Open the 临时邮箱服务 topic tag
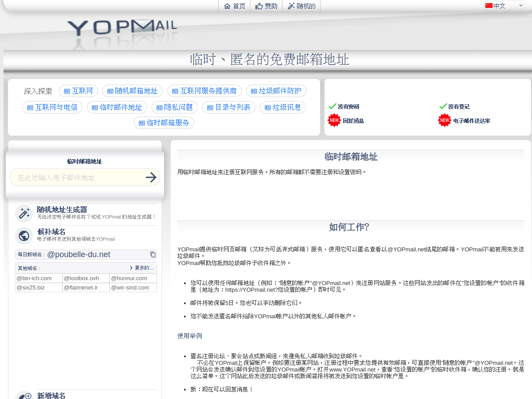Viewport: 532px width, 399px height. tap(164, 123)
